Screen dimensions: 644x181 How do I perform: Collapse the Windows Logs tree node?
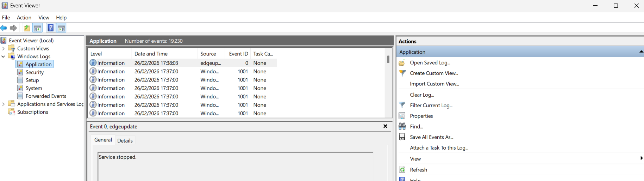(4, 56)
